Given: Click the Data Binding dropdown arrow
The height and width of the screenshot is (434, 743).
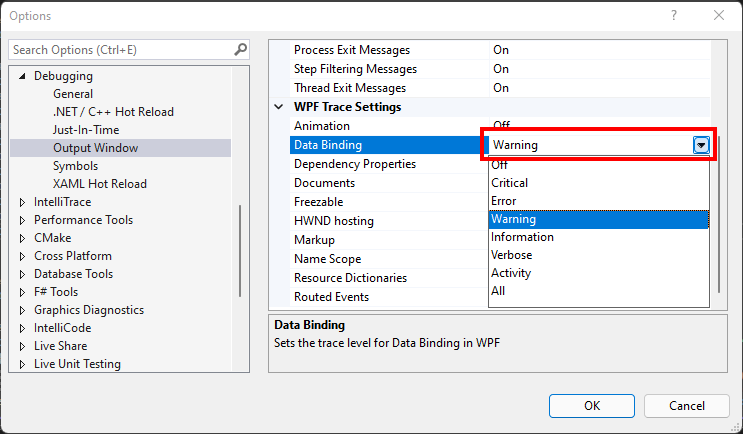Looking at the screenshot, I should click(x=701, y=145).
